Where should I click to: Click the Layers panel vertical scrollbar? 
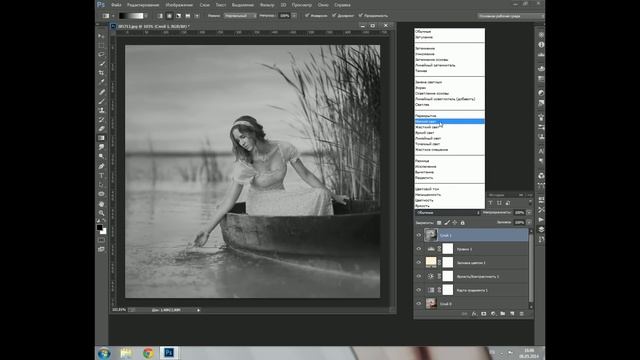click(531, 269)
